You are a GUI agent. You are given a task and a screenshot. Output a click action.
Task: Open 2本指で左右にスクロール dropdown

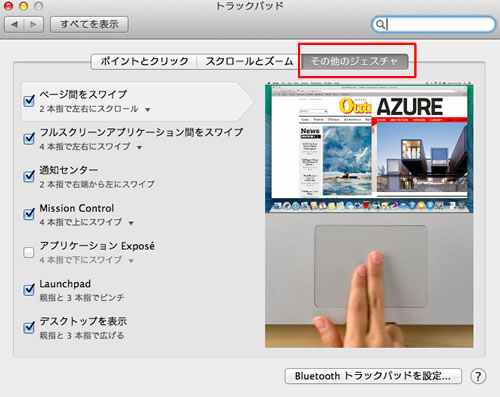pos(95,109)
